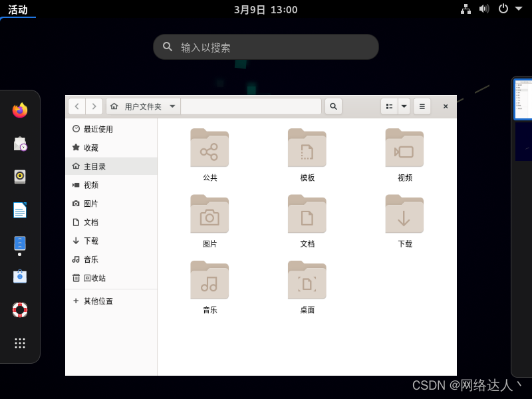Select the 文档 folder icon in main pane
The image size is (532, 399).
click(307, 213)
